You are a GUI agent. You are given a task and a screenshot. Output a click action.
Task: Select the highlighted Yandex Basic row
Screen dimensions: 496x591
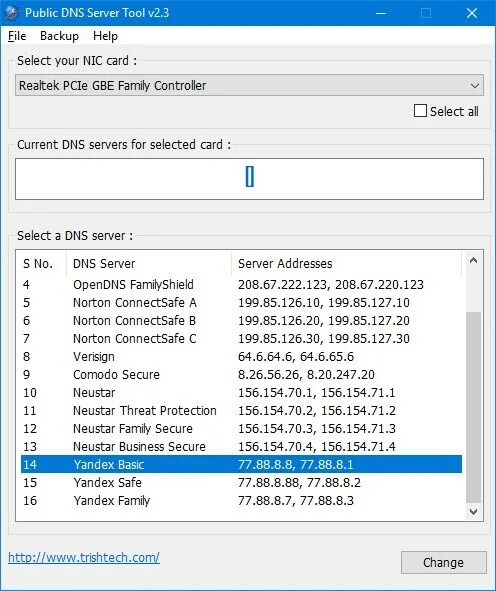click(241, 464)
